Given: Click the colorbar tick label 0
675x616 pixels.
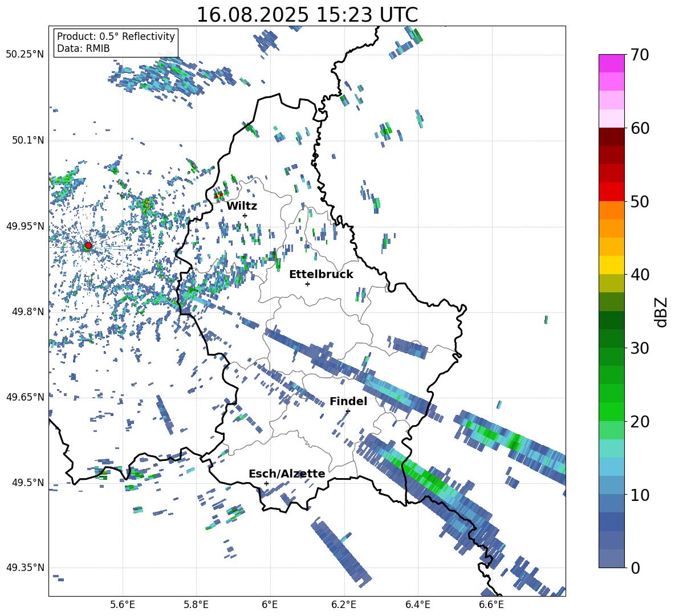Looking at the screenshot, I should (635, 568).
